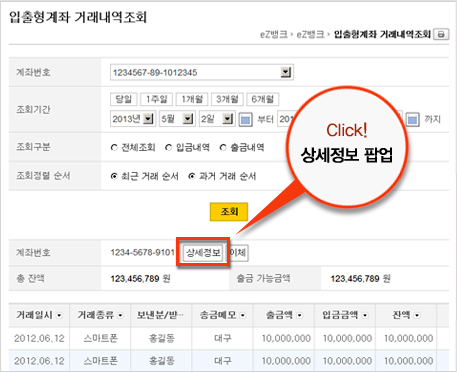Click the 보낸분/받… column header
Viewport: 457px width, 372px height.
[x=161, y=315]
